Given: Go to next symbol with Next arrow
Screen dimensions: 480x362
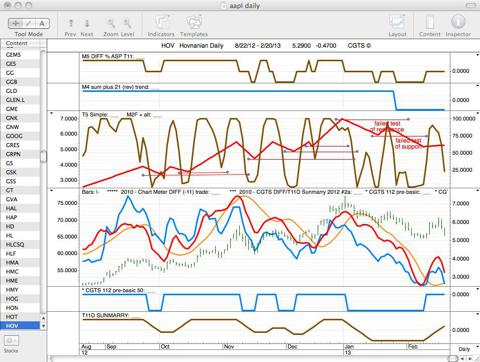Looking at the screenshot, I should (x=87, y=23).
